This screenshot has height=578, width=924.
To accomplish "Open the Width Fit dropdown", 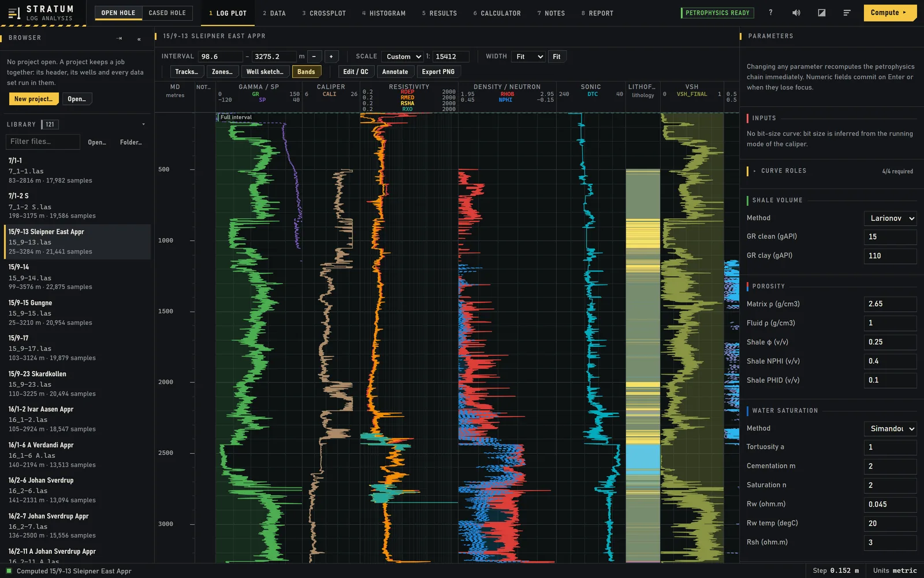I will tap(528, 57).
